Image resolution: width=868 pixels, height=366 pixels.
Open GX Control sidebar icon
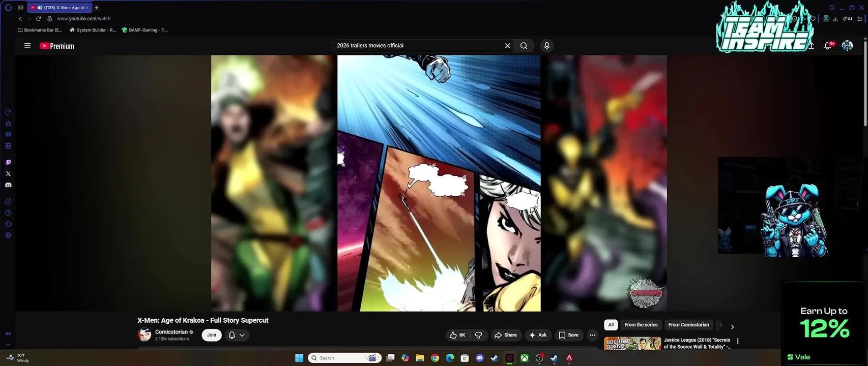point(8,112)
